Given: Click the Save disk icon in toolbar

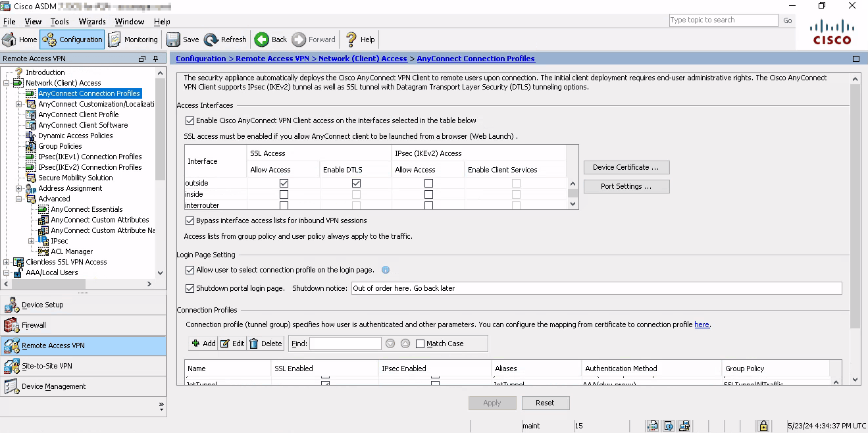Looking at the screenshot, I should pos(173,39).
